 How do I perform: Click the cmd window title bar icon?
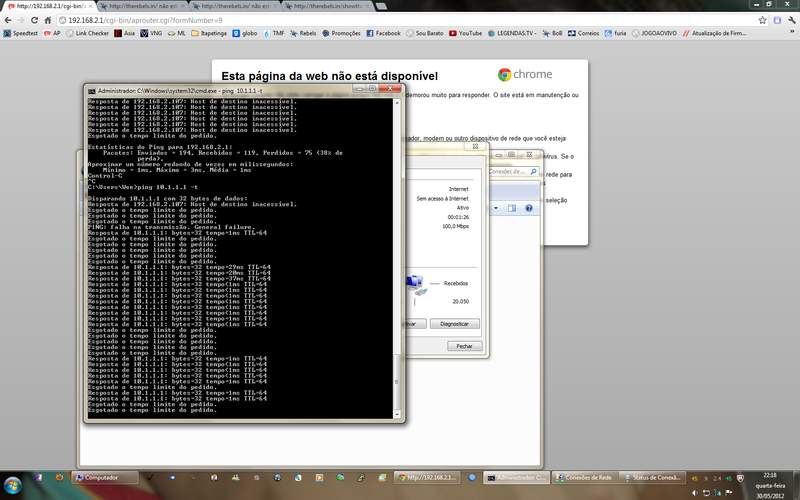tap(91, 91)
